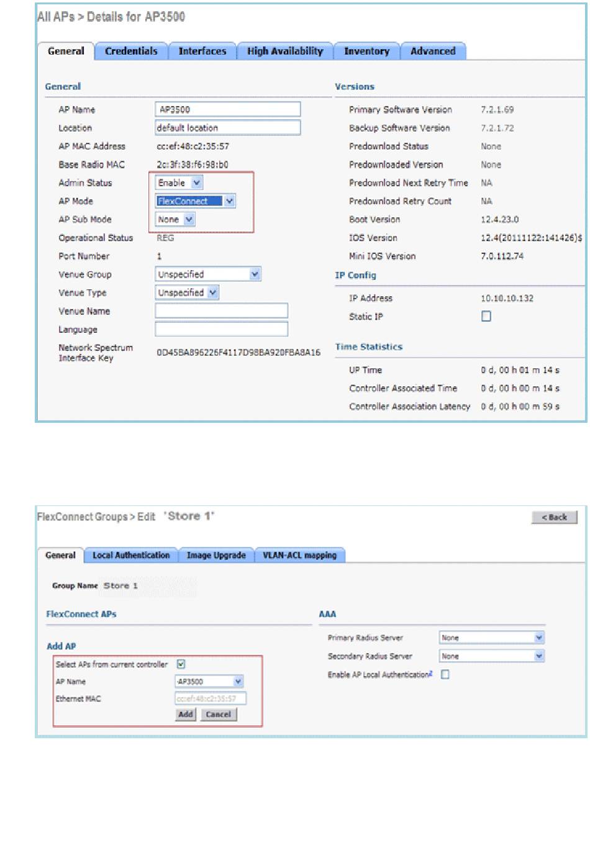Viewport: 590px width, 868px height.
Task: Click the Venue Name text field
Action: coord(222,311)
